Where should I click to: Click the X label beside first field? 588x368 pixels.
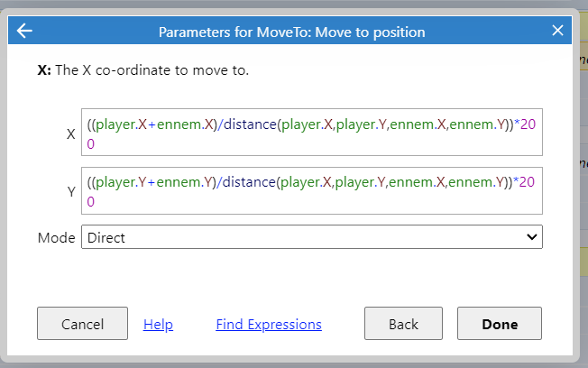pos(71,133)
